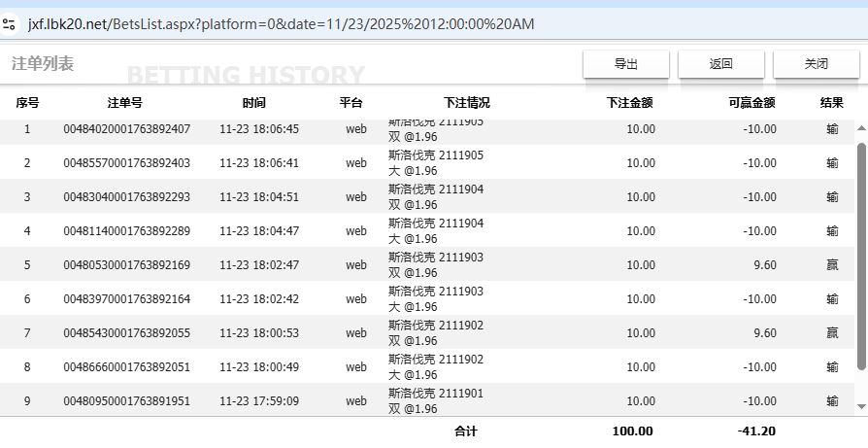
Task: Click the 序号 column header
Action: 27,103
